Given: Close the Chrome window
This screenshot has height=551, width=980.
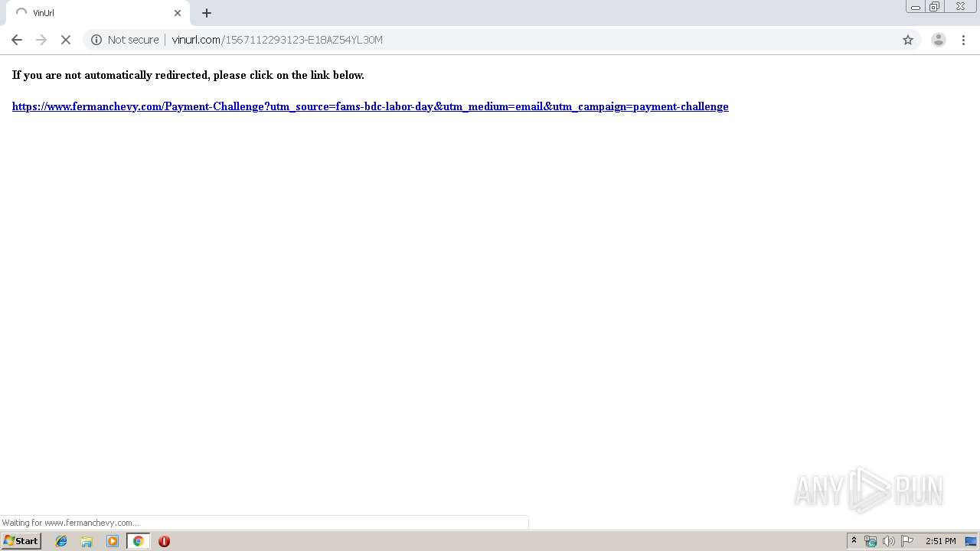Looking at the screenshot, I should tap(960, 7).
